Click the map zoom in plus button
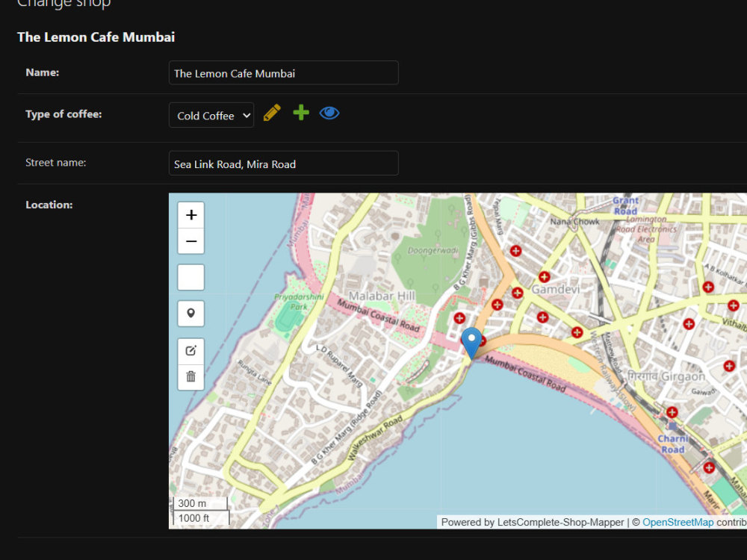 pos(191,215)
